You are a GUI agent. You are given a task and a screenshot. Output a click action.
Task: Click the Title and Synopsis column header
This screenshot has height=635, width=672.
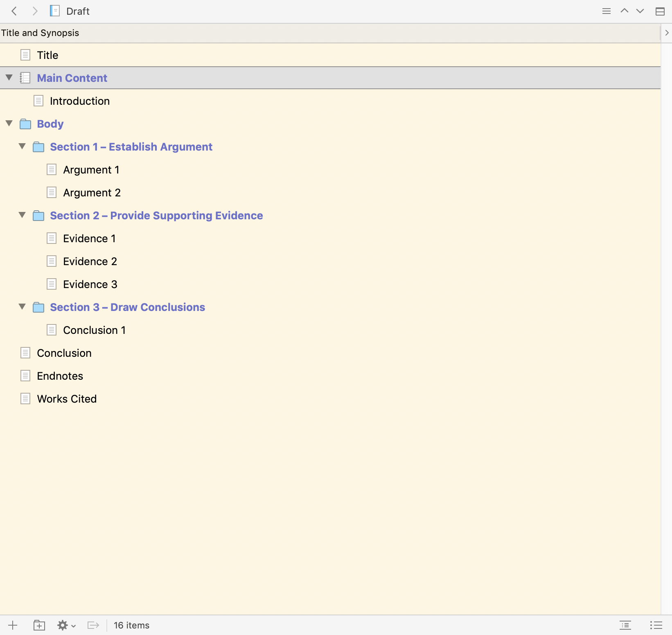40,33
